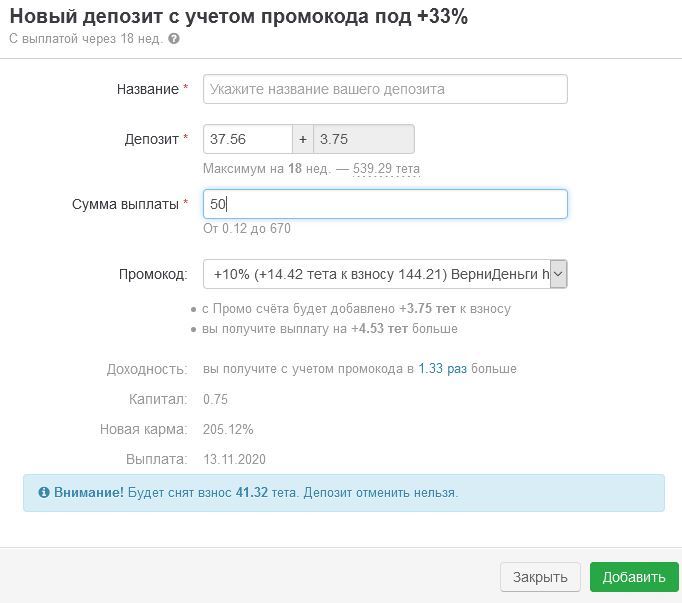Click the Сумма выплаты label
This screenshot has width=682, height=603.
pos(125,204)
